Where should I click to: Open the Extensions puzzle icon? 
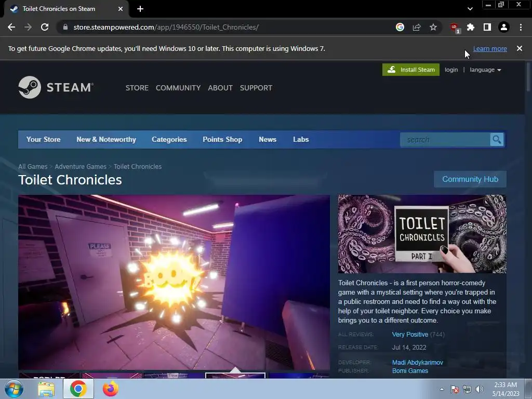click(x=471, y=27)
